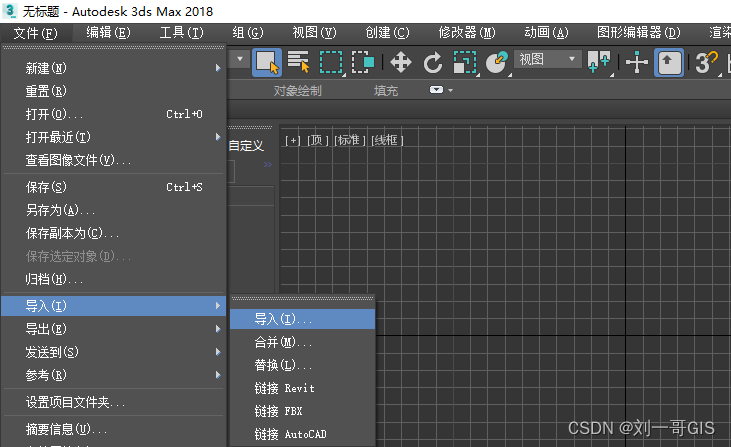Open the reference coordinate system dropdown 视图

(548, 59)
